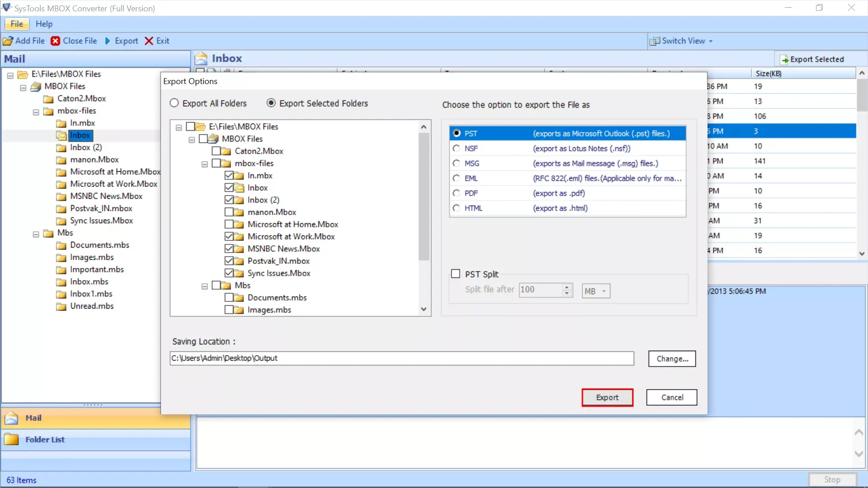
Task: Click the Cancel button
Action: [672, 398]
